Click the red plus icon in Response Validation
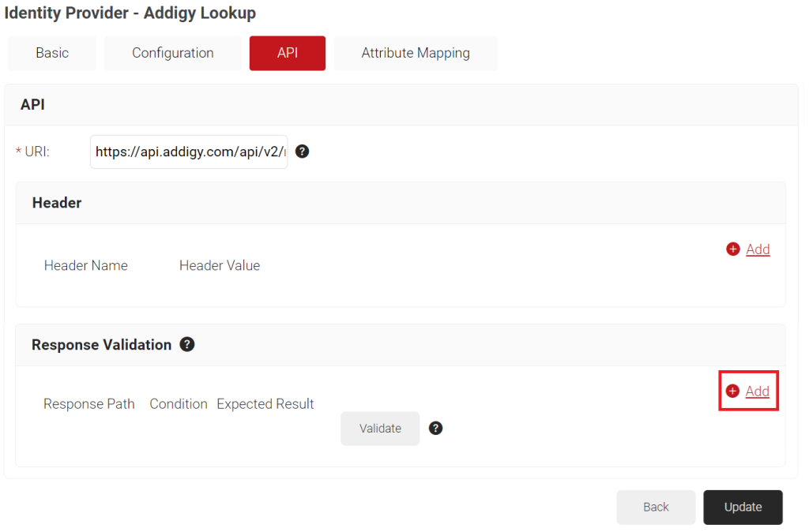 732,390
